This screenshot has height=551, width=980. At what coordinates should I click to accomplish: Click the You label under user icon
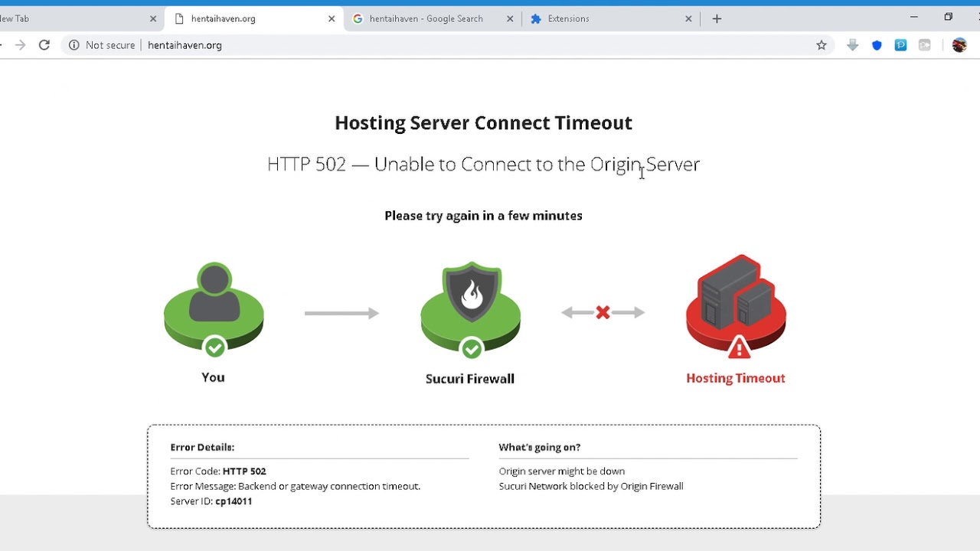tap(213, 377)
